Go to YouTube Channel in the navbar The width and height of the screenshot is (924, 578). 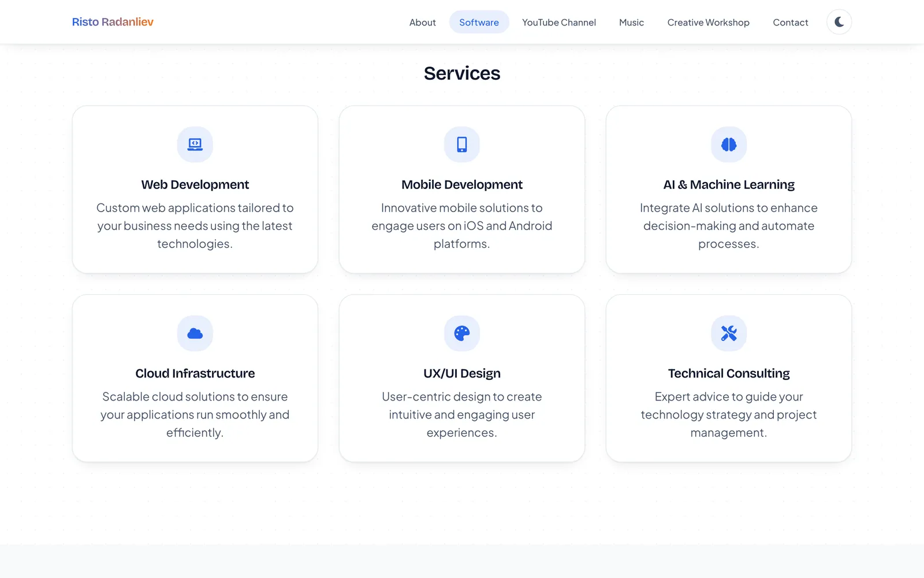559,23
